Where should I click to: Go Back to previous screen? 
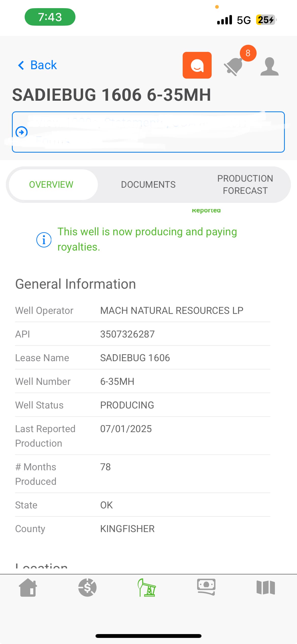(x=43, y=65)
